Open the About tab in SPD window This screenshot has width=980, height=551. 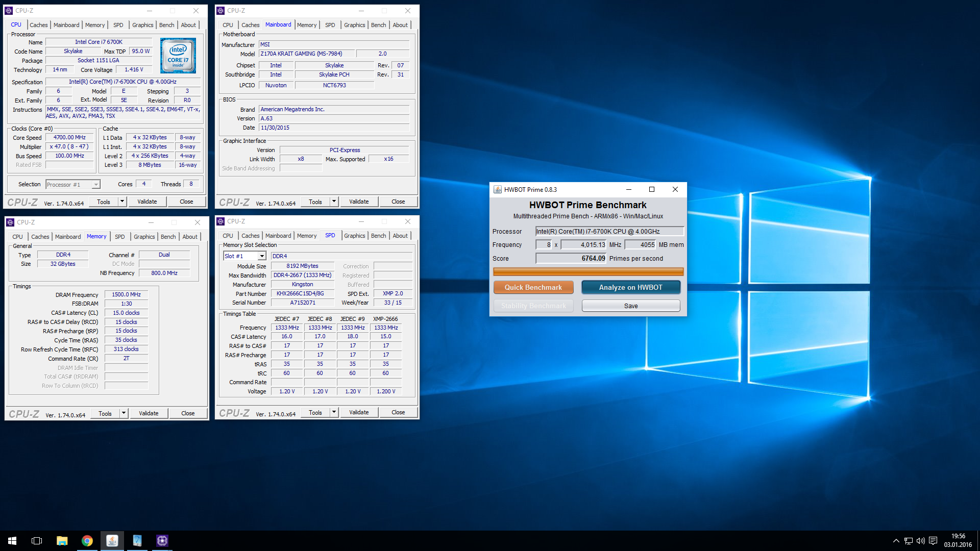point(400,236)
